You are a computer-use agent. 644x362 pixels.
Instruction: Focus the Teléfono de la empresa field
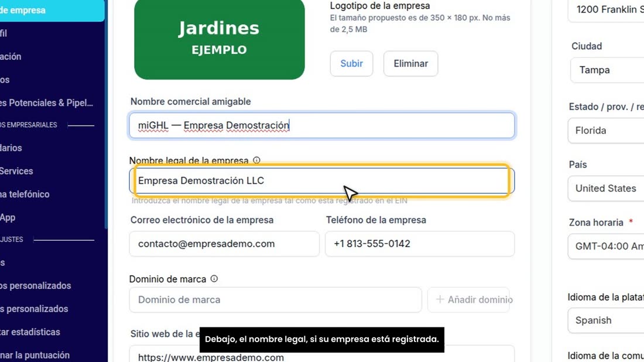[x=420, y=244]
